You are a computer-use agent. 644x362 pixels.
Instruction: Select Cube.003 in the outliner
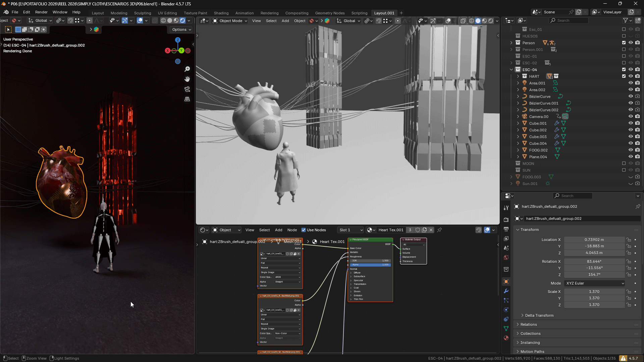tap(538, 137)
